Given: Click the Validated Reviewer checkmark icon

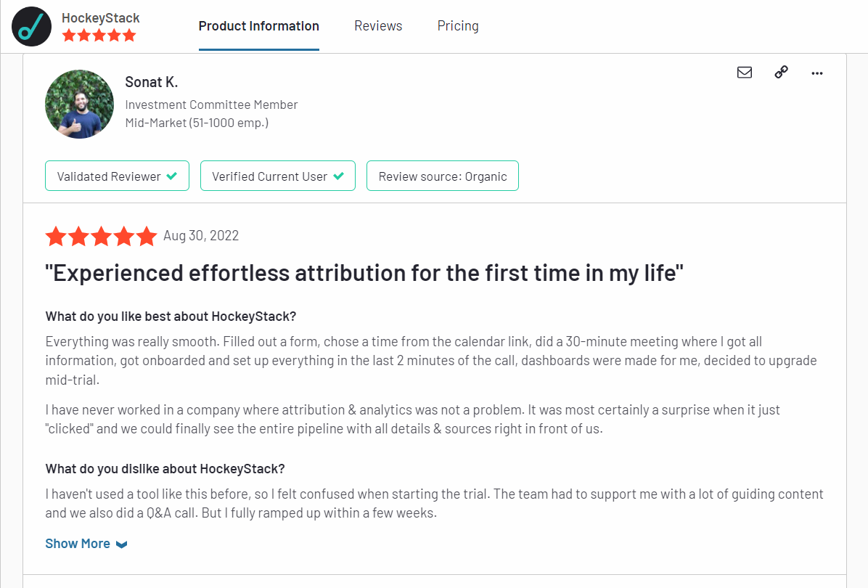Looking at the screenshot, I should tap(172, 176).
